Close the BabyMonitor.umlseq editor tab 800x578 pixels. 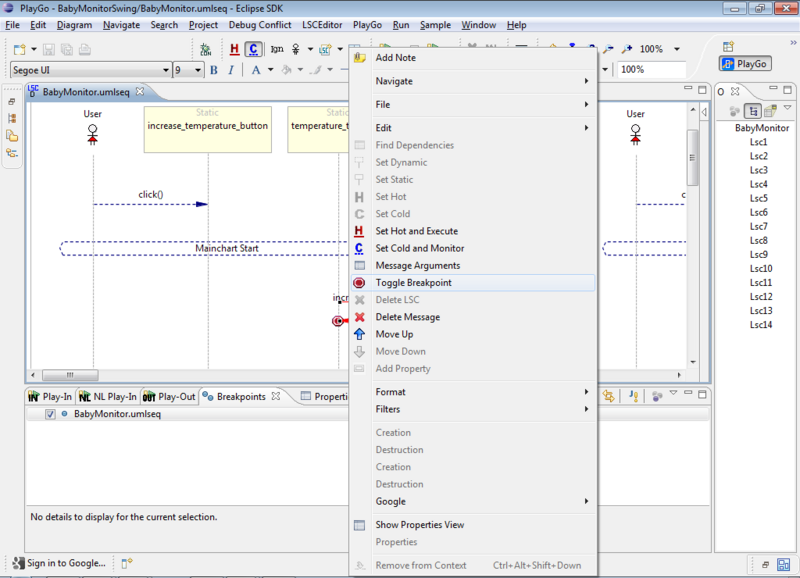[x=140, y=91]
